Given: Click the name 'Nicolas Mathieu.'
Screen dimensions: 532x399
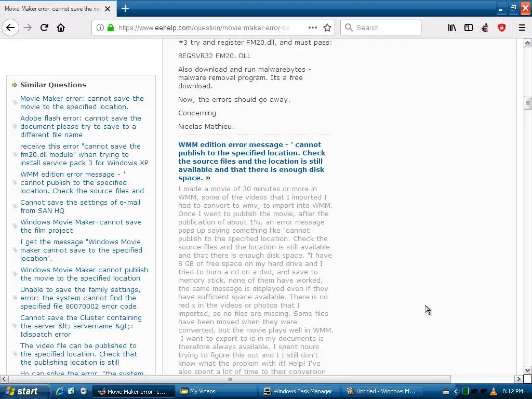Looking at the screenshot, I should (x=206, y=127).
